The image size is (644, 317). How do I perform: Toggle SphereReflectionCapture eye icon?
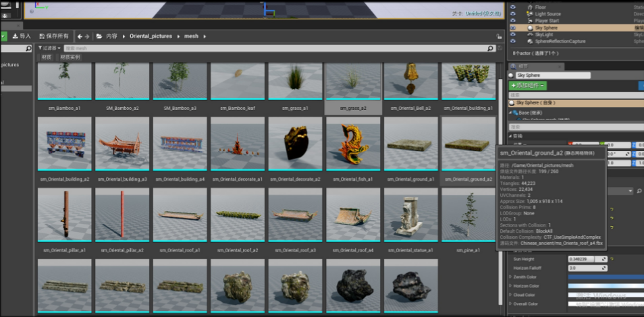click(x=512, y=41)
